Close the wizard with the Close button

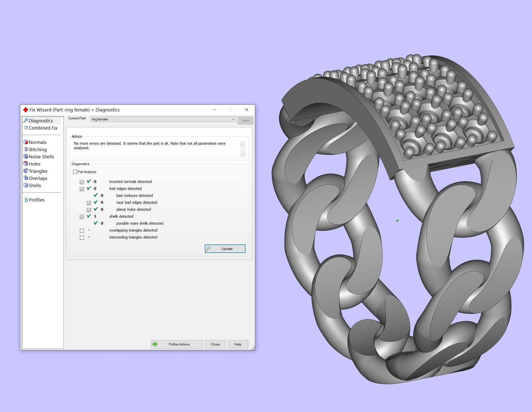215,344
